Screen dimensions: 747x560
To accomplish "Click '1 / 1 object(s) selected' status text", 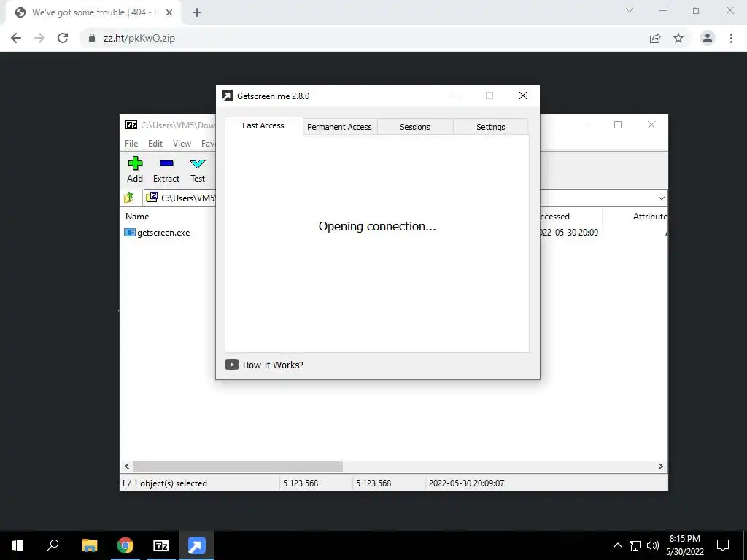I will 164,483.
